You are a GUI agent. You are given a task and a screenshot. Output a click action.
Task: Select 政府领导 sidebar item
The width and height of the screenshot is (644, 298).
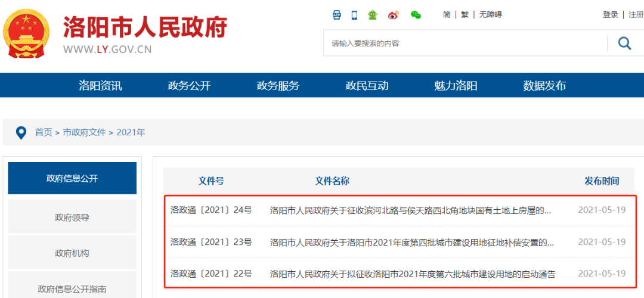tap(72, 217)
